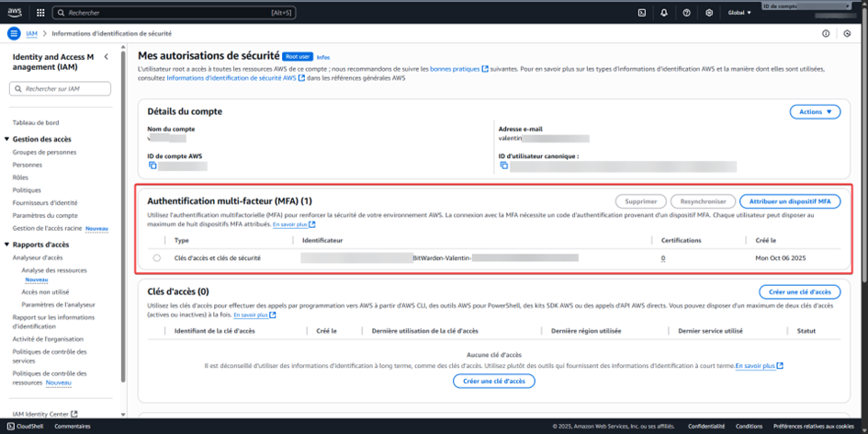Open Rôles in the sidebar
868x434 pixels.
[20, 177]
